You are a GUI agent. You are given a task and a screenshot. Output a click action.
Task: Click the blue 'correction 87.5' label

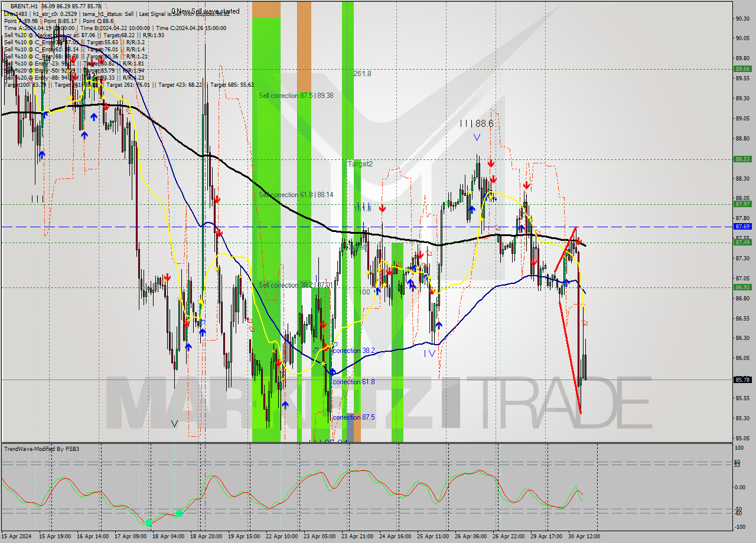354,417
